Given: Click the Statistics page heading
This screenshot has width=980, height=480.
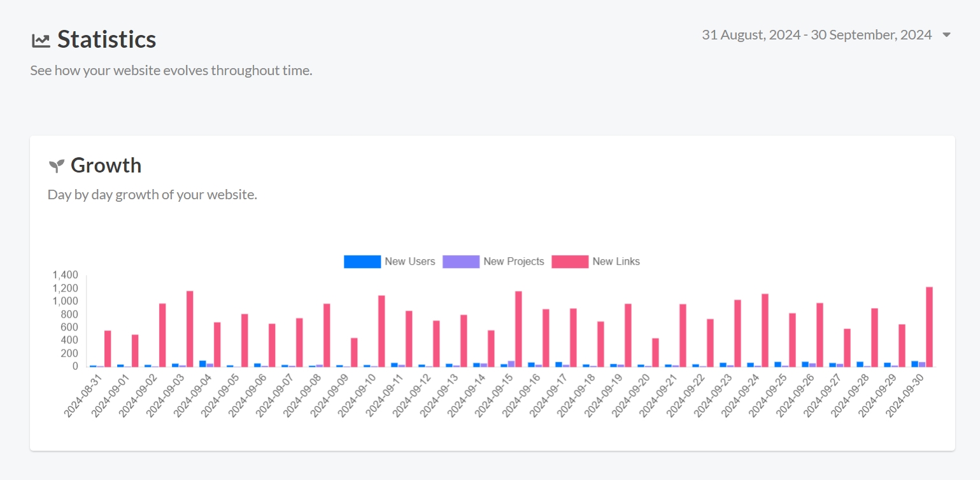Looking at the screenshot, I should point(106,39).
